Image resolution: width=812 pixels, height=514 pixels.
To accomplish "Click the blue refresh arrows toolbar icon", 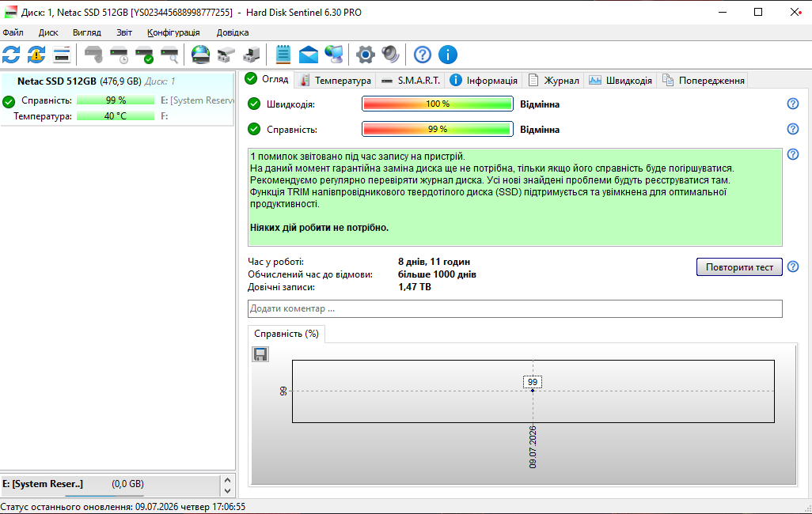I will pyautogui.click(x=11, y=55).
